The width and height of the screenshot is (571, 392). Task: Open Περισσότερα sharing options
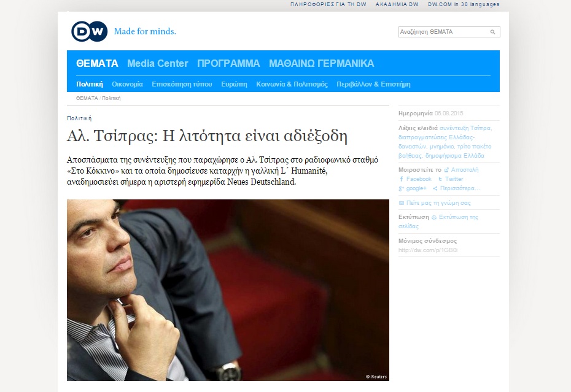460,188
